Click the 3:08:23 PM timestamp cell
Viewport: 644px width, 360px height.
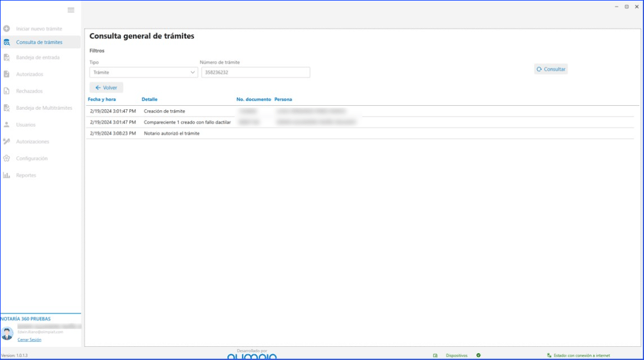pos(113,133)
